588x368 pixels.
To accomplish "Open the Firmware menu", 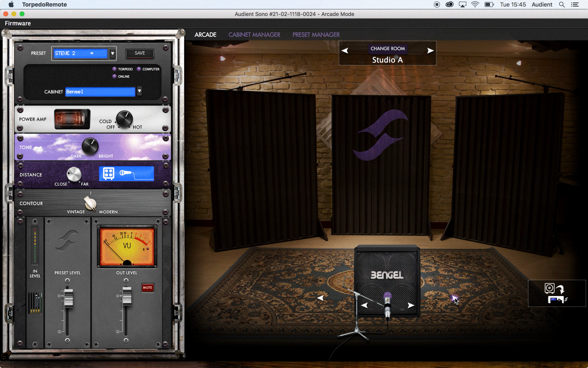I will (18, 23).
